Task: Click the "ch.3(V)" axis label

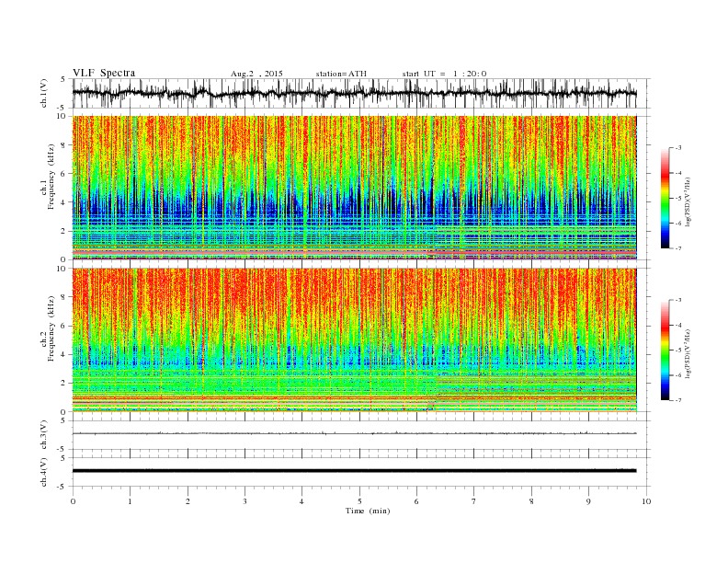Action: click(x=44, y=435)
